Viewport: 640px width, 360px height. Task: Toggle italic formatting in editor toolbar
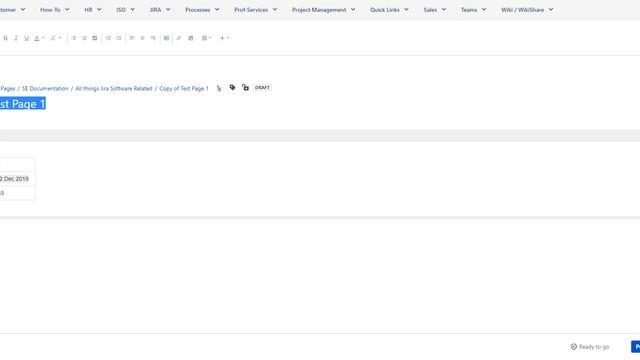16,38
